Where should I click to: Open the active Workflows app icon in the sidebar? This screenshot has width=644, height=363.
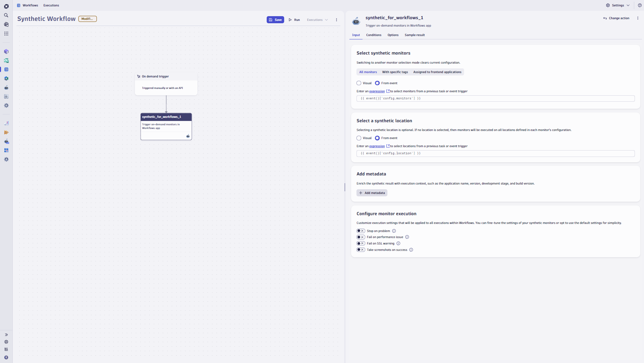[x=6, y=69]
